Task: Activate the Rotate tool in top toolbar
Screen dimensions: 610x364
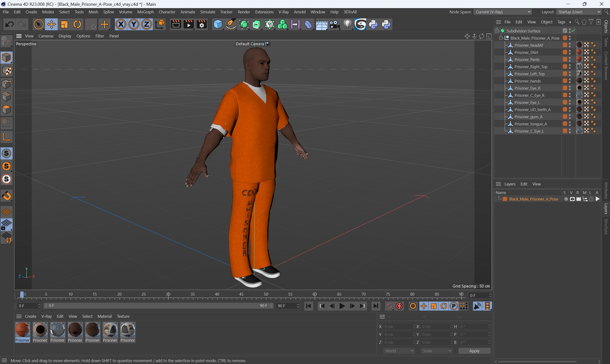Action: pos(77,24)
